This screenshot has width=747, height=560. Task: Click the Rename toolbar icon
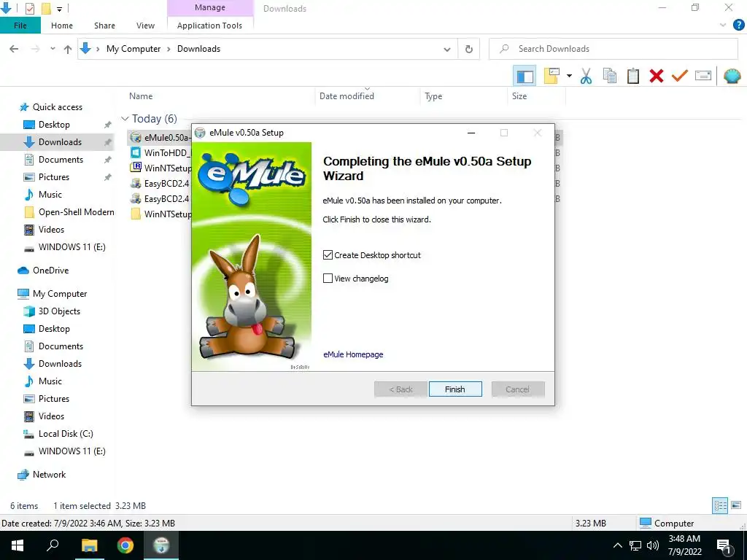[703, 76]
